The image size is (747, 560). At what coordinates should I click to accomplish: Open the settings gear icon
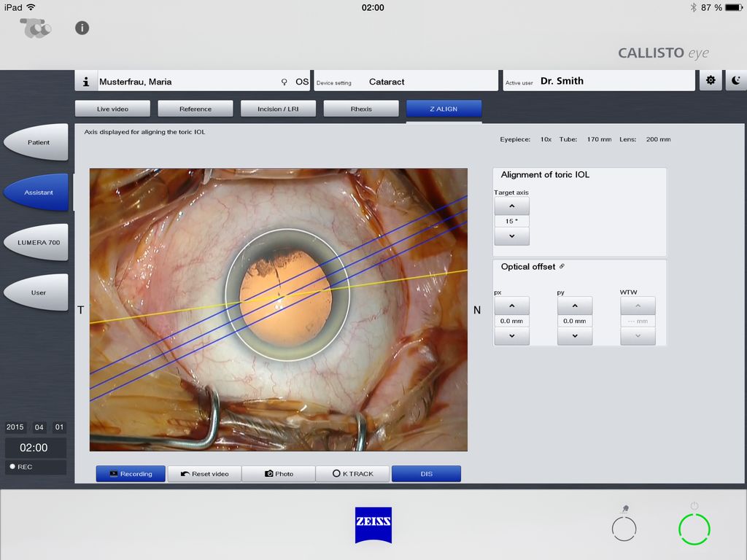[x=711, y=80]
